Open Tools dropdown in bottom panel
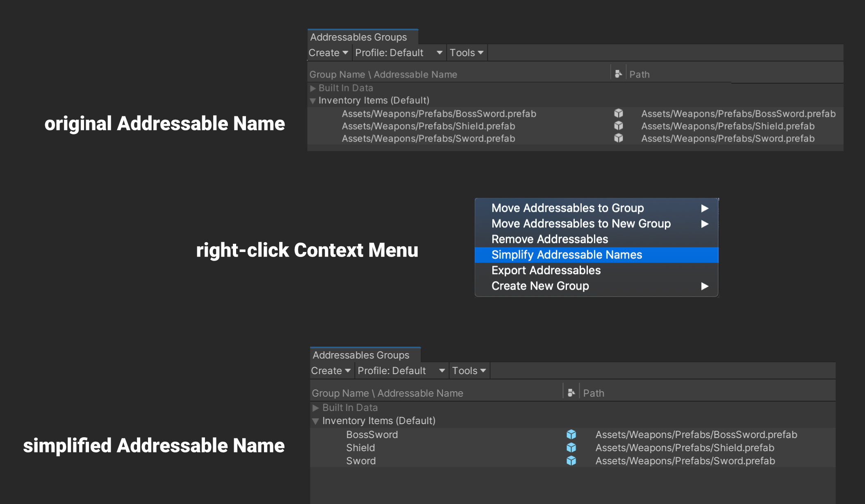Viewport: 865px width, 504px height. (x=469, y=371)
